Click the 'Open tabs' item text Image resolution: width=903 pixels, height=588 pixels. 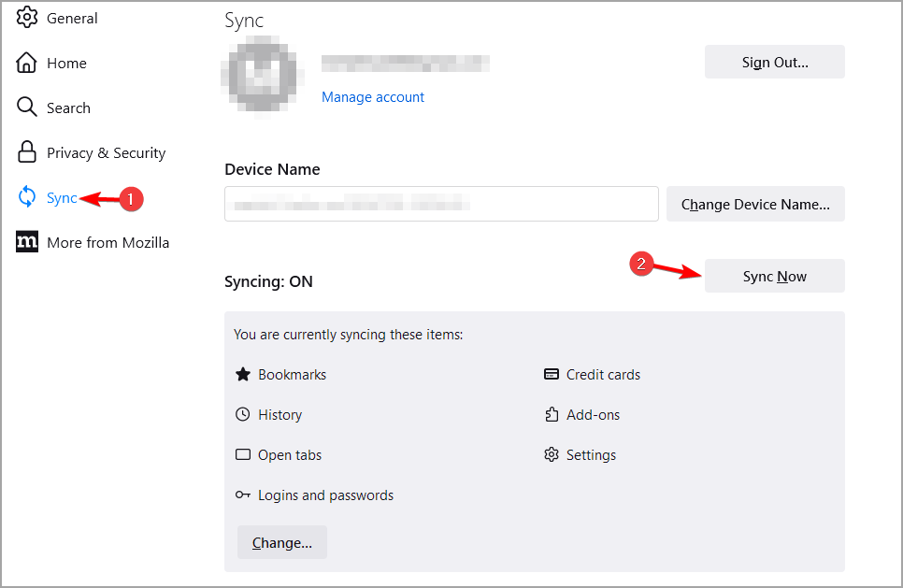[x=290, y=455]
